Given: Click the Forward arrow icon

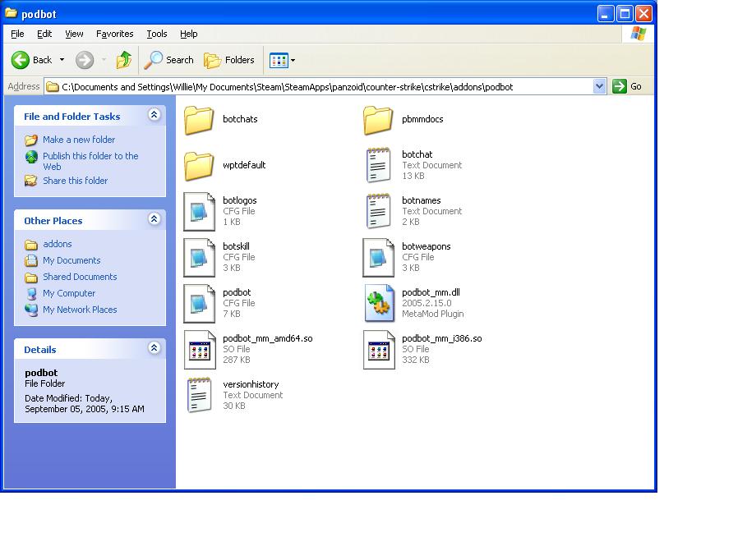Looking at the screenshot, I should (x=85, y=60).
